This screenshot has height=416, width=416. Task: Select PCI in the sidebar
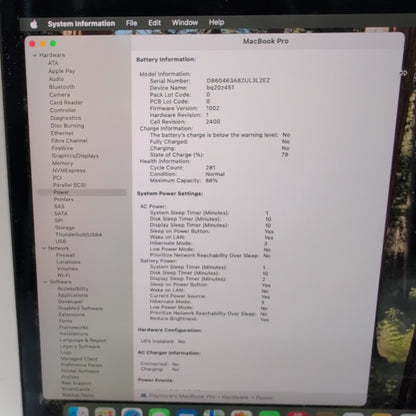[x=57, y=178]
